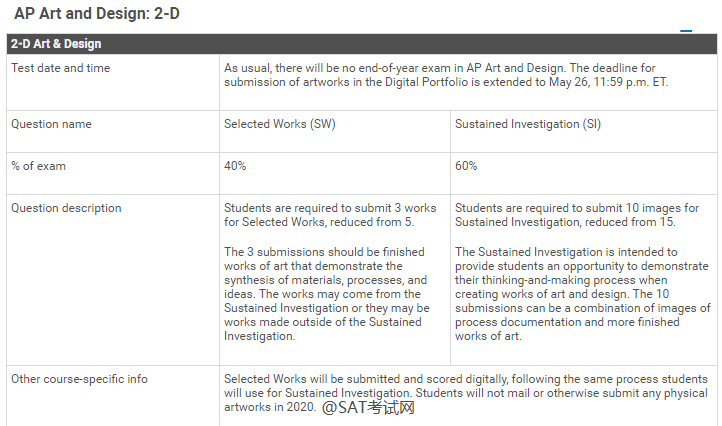Click the no end-of-year exam deadline text
The image size is (722, 426).
pyautogui.click(x=445, y=75)
